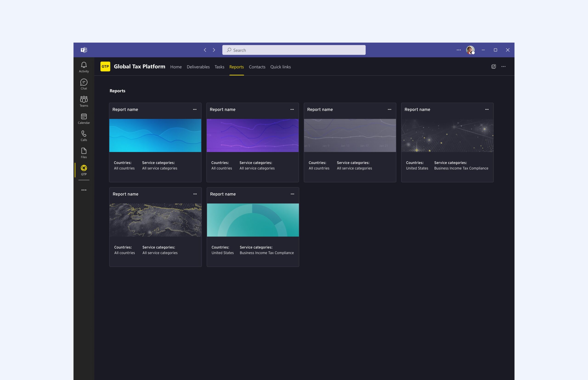Viewport: 588px width, 380px height.
Task: Click the GTP yellow logo badge
Action: tap(105, 67)
